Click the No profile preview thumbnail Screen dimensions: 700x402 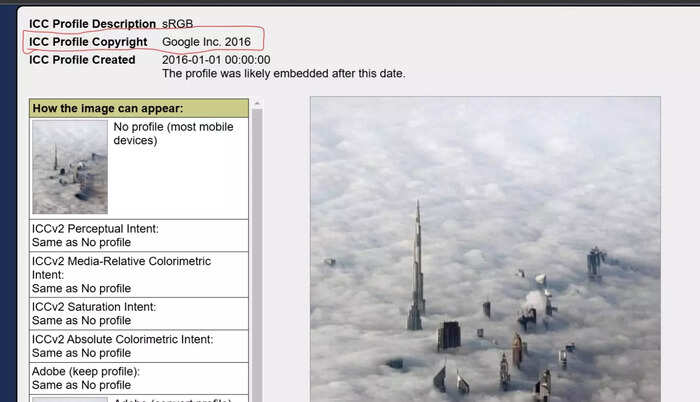pyautogui.click(x=70, y=167)
